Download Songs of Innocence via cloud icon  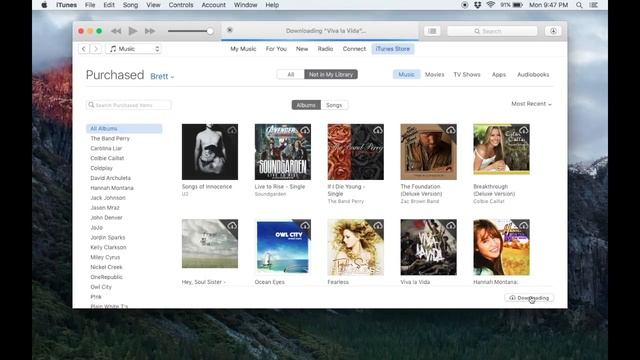232,131
